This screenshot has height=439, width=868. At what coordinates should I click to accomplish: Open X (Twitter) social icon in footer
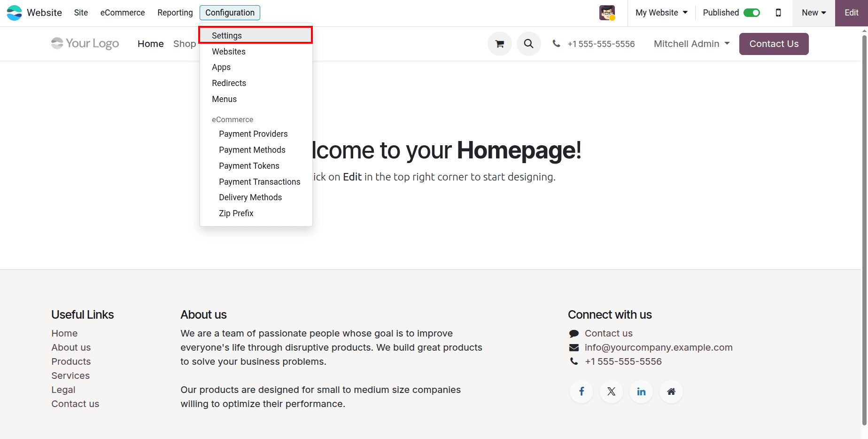[x=612, y=392]
